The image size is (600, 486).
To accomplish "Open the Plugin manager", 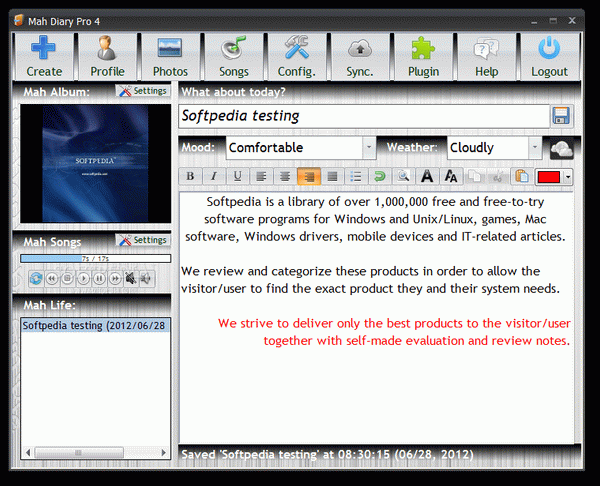I will click(x=423, y=56).
